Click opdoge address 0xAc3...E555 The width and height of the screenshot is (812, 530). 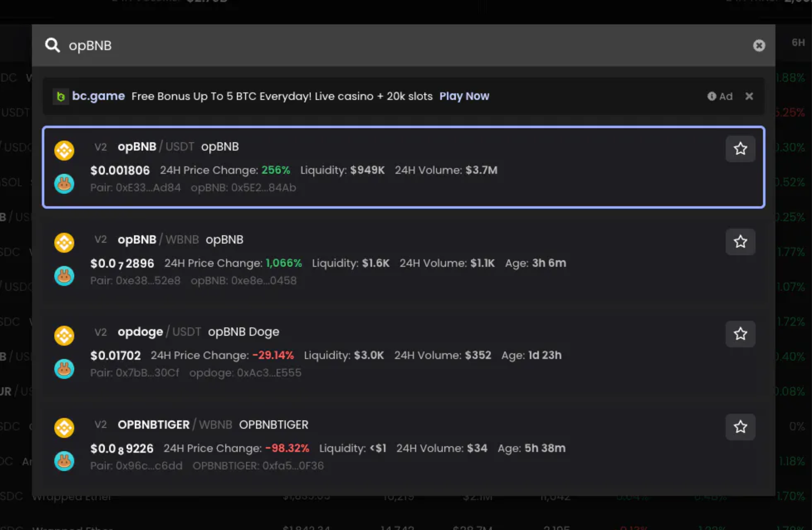click(x=269, y=372)
